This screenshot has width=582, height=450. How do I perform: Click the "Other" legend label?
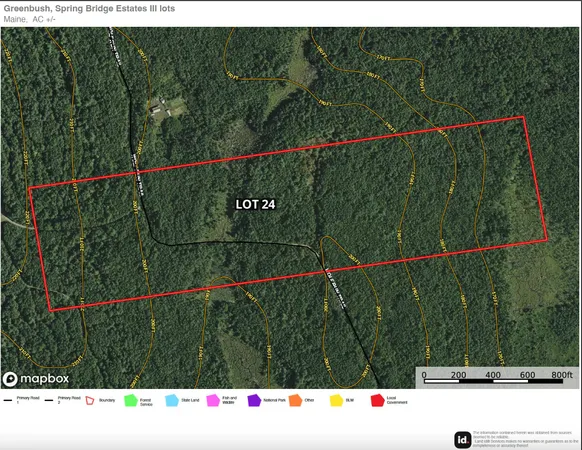tap(309, 400)
